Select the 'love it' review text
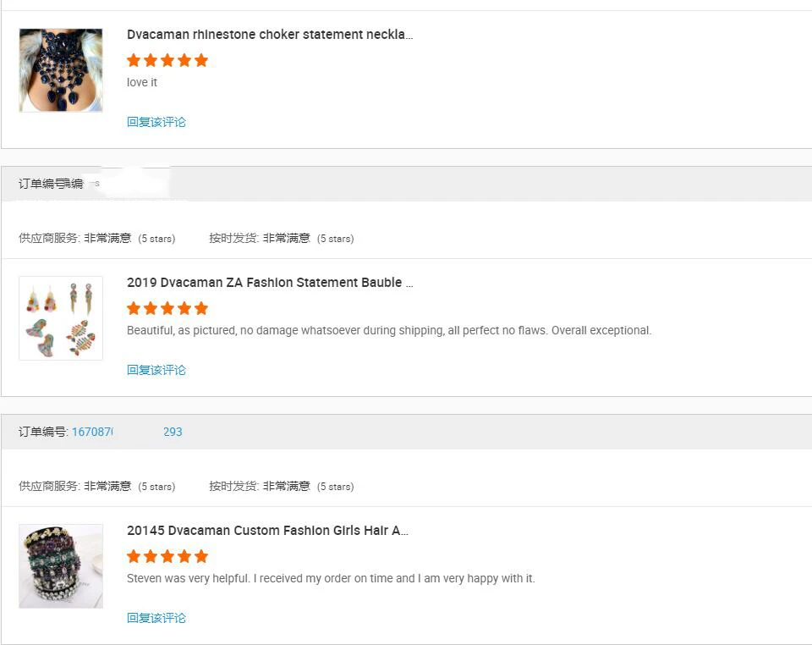Image resolution: width=812 pixels, height=645 pixels. [x=142, y=83]
